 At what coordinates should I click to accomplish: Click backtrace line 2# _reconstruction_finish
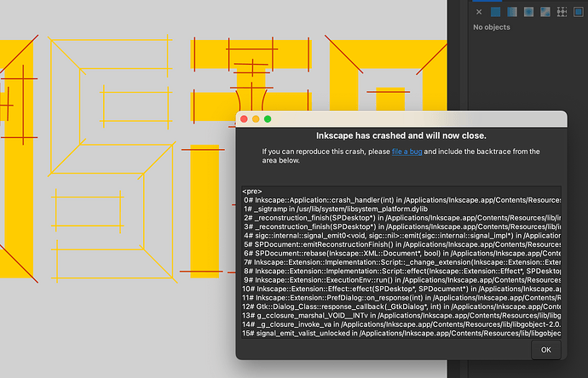pyautogui.click(x=401, y=218)
